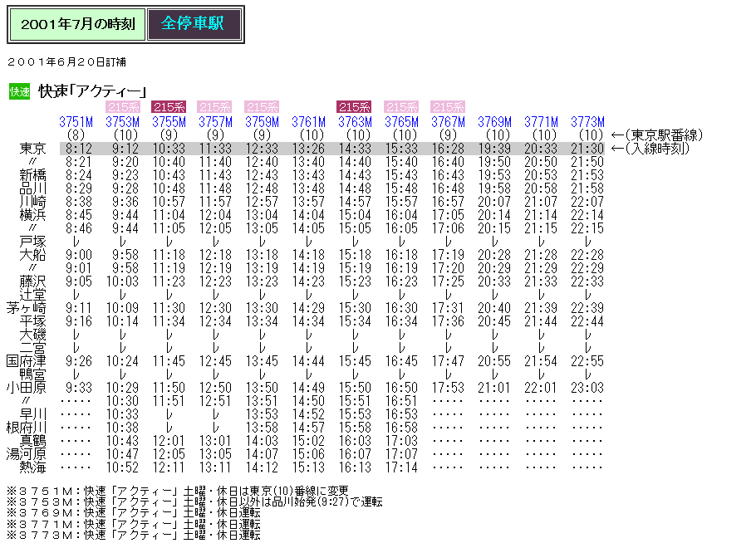
Task: Select the 国府津 station label
Action: pos(27,361)
